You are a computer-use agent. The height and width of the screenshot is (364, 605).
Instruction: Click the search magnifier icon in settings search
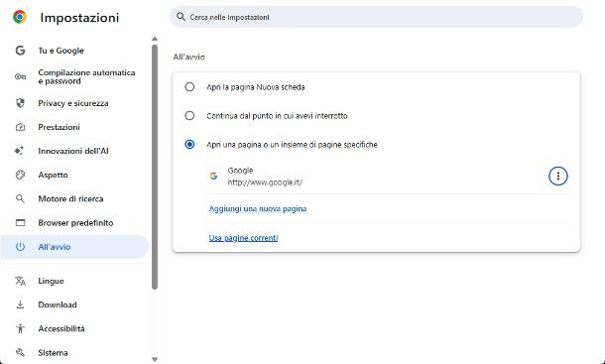pyautogui.click(x=181, y=17)
